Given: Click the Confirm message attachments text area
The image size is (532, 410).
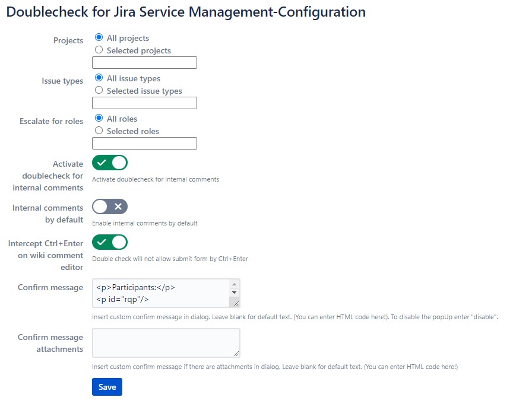Looking at the screenshot, I should click(166, 343).
